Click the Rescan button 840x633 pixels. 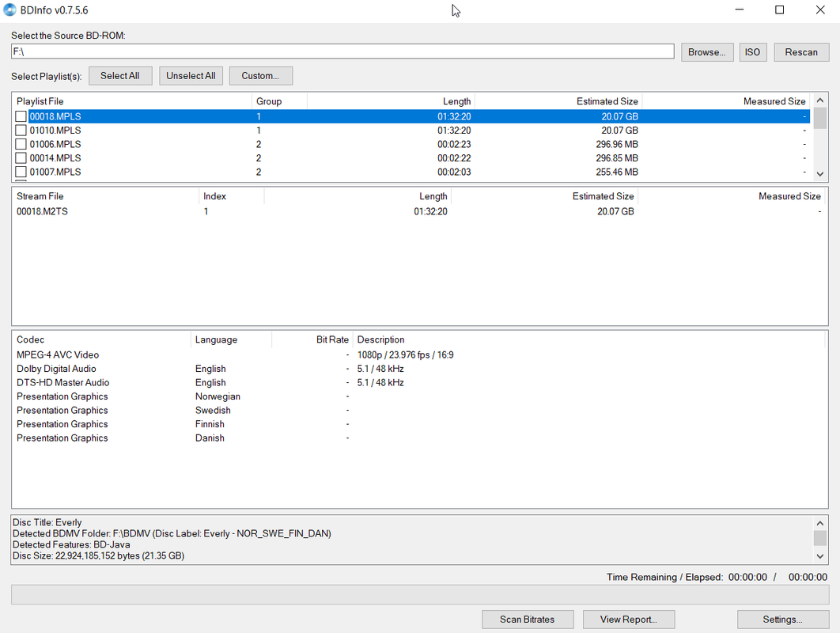[x=801, y=52]
